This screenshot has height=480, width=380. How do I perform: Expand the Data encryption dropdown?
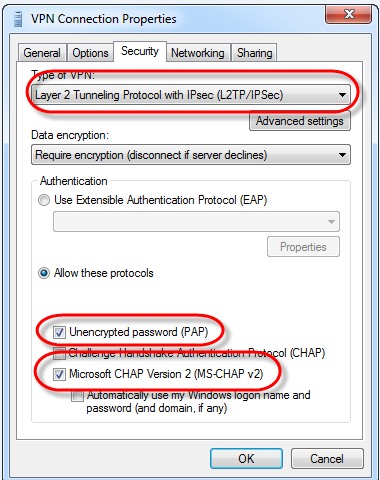(x=191, y=155)
